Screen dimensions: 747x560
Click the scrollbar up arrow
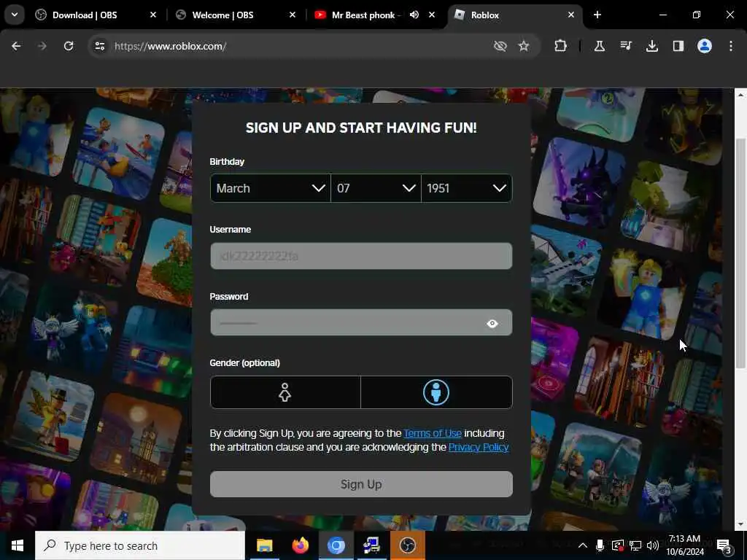740,95
